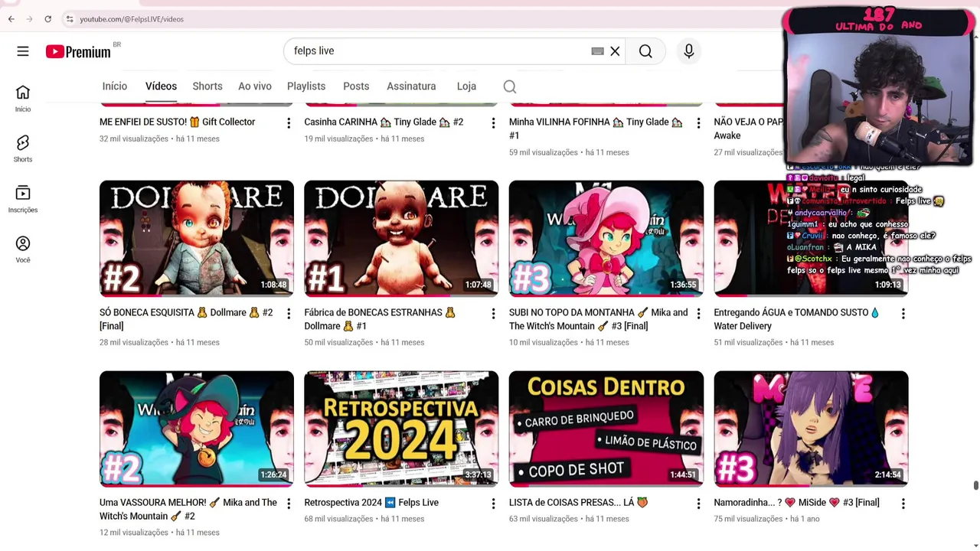
Task: Click the page vertical scrollbar thumb
Action: (x=975, y=486)
